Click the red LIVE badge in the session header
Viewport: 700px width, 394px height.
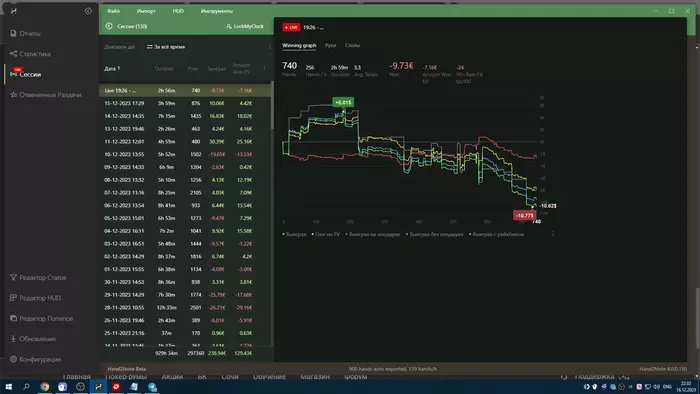tap(291, 27)
